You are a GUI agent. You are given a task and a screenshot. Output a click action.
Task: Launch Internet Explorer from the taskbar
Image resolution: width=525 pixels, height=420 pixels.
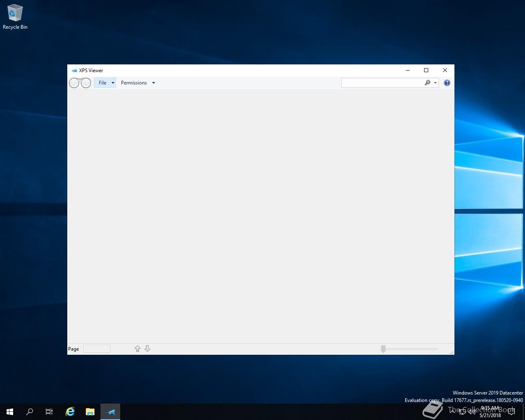pyautogui.click(x=70, y=412)
